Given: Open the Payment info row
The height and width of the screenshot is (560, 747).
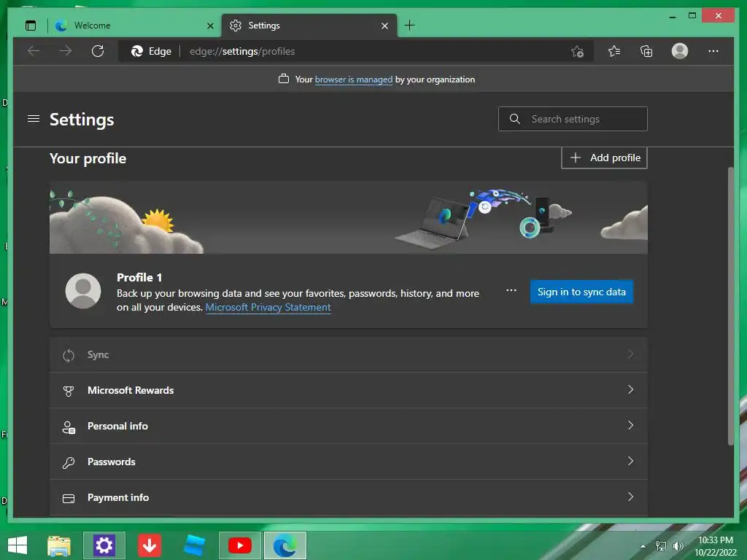Looking at the screenshot, I should 348,497.
